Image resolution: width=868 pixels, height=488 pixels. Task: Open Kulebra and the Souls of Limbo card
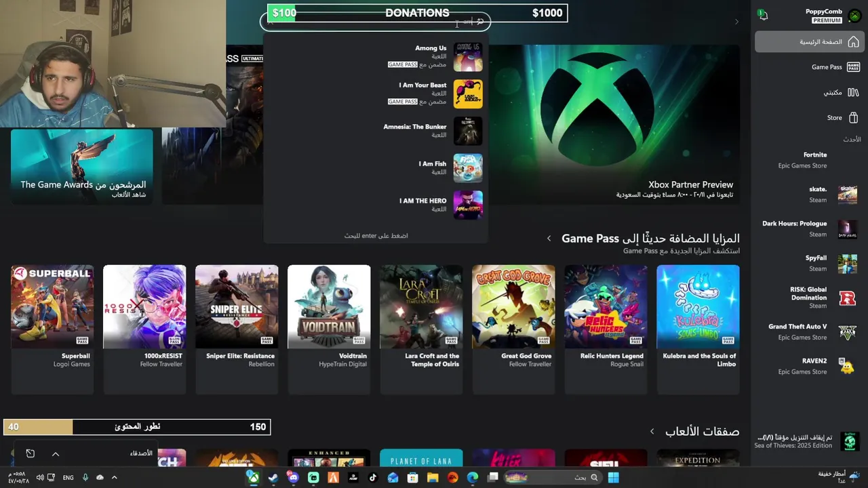698,329
